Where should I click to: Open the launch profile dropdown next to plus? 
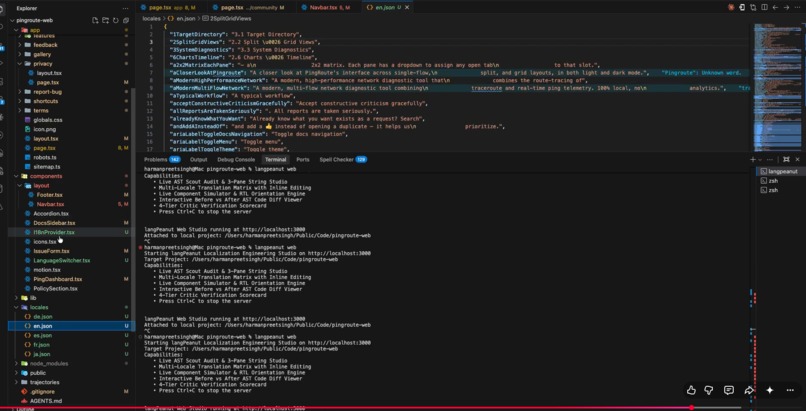[760, 160]
